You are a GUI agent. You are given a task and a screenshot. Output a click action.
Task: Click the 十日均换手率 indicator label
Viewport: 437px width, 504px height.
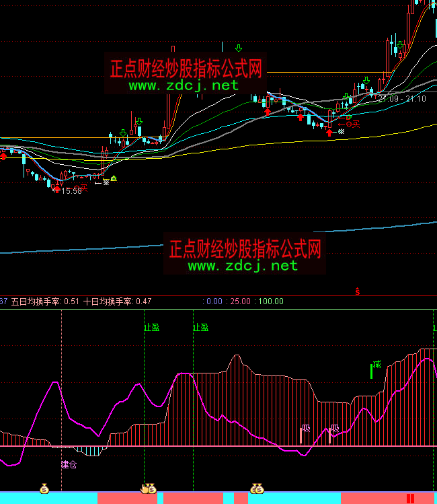[108, 301]
